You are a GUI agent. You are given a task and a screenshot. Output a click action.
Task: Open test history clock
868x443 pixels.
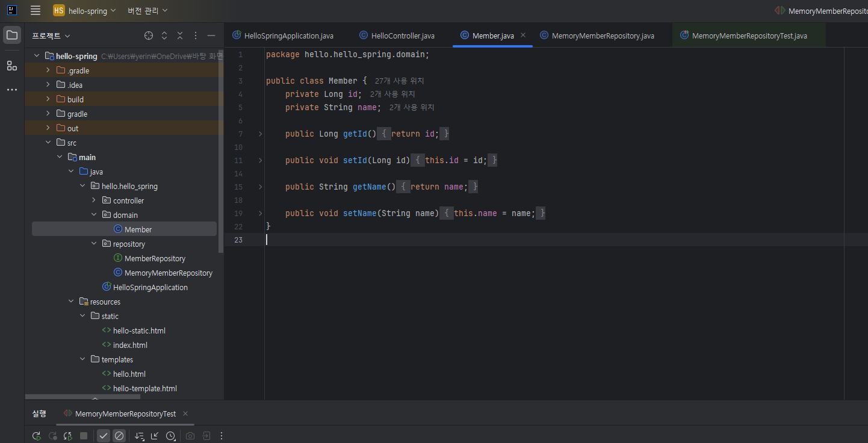(x=170, y=436)
